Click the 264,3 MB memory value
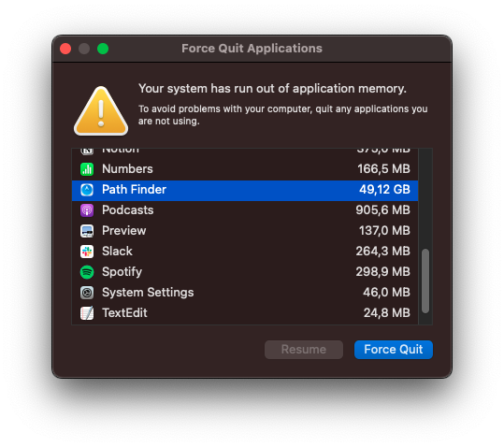 (382, 252)
